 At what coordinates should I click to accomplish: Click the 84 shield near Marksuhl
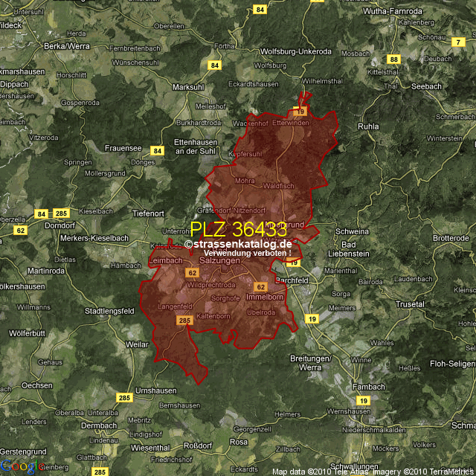click(215, 65)
